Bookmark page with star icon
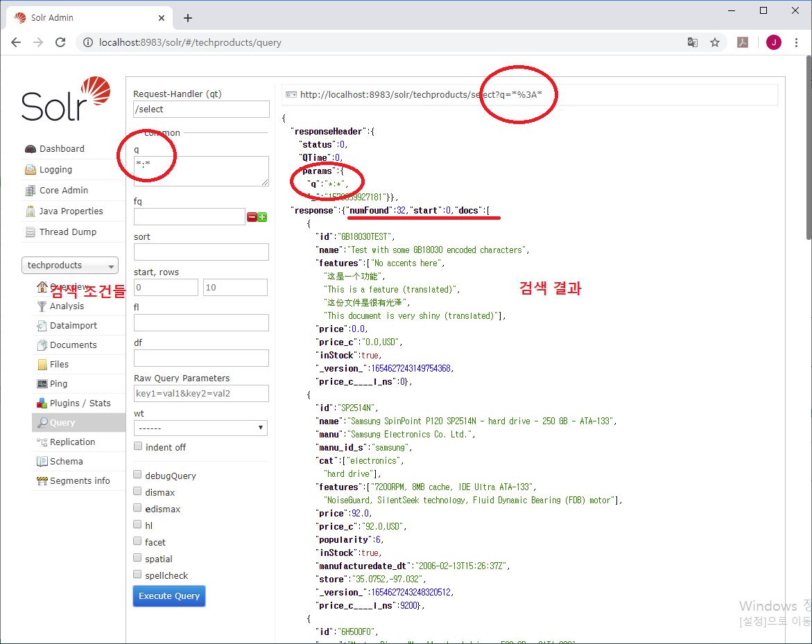 tap(715, 42)
